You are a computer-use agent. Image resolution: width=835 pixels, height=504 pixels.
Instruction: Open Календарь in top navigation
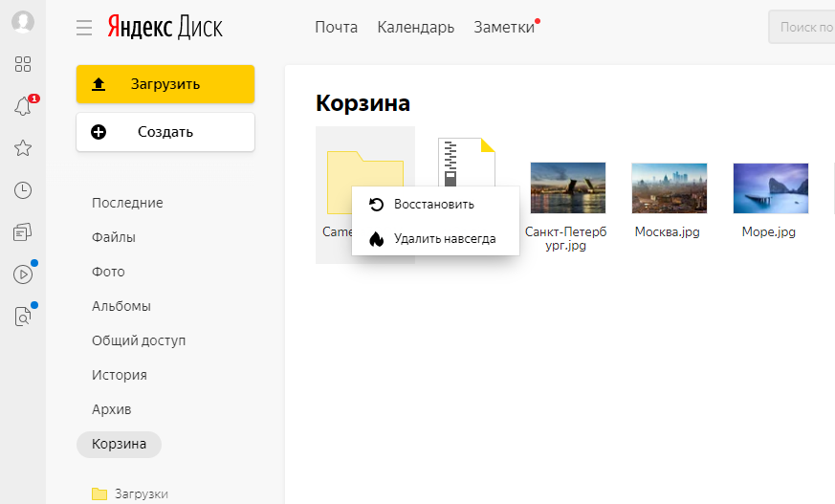click(416, 27)
